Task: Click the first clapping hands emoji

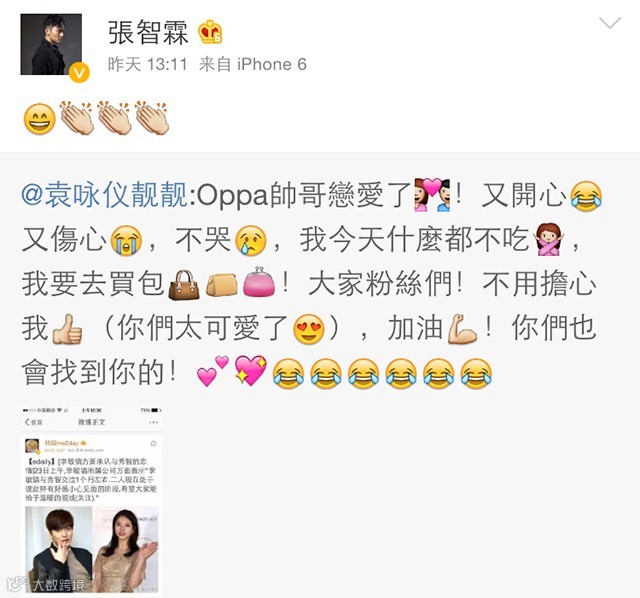Action: click(x=77, y=118)
